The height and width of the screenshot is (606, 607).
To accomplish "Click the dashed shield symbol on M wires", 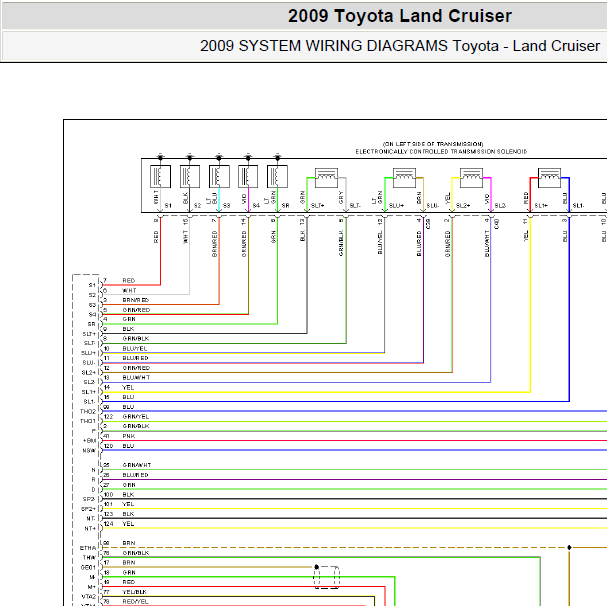I will 326,577.
